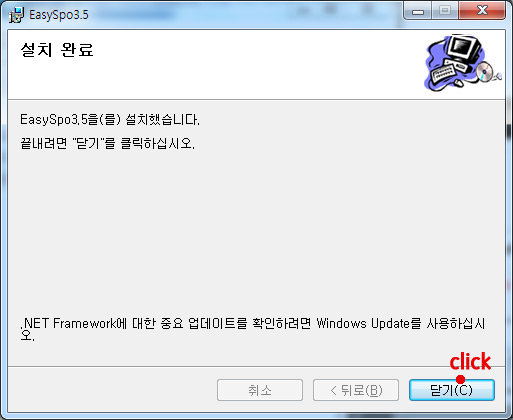Image resolution: width=513 pixels, height=420 pixels.
Task: Click the "끝내려면 닫기를 클릭하십시오" instruction line
Action: [107, 143]
